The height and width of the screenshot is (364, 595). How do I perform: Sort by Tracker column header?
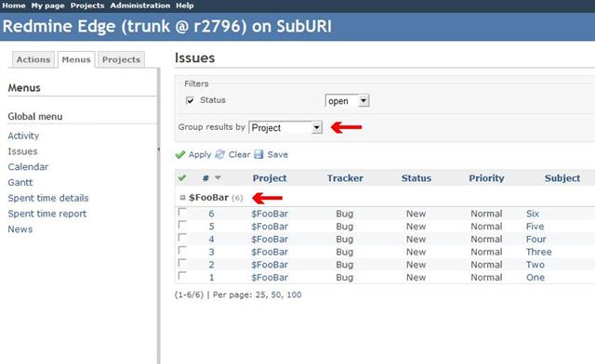coord(345,178)
